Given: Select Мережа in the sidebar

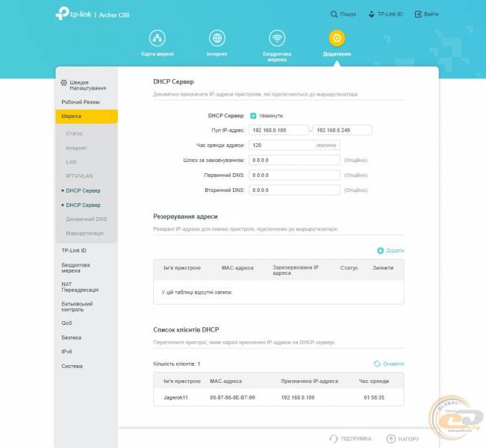Looking at the screenshot, I should pyautogui.click(x=87, y=116).
